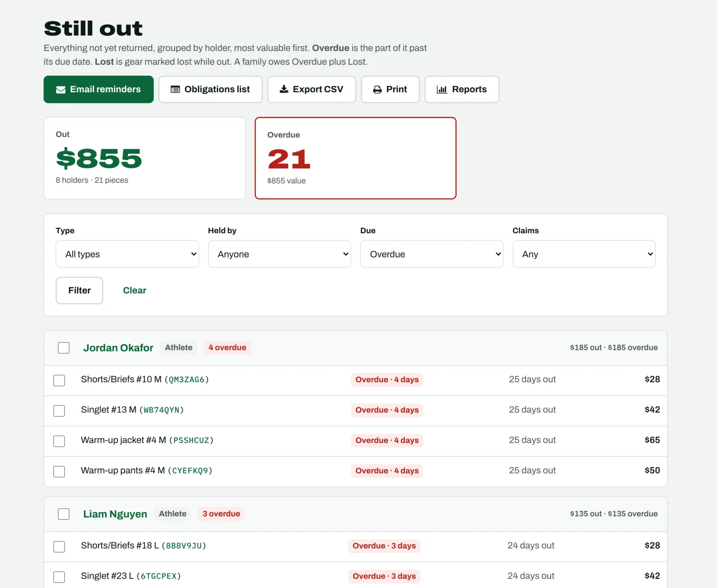Open the Type dropdown showing All types
The width and height of the screenshot is (717, 588).
127,254
